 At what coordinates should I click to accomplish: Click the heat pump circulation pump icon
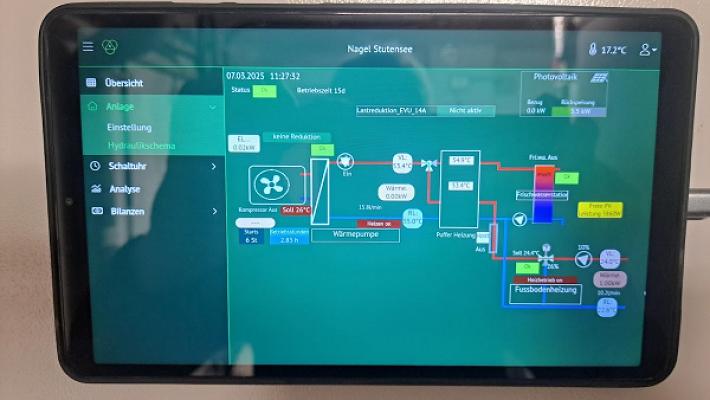click(346, 159)
